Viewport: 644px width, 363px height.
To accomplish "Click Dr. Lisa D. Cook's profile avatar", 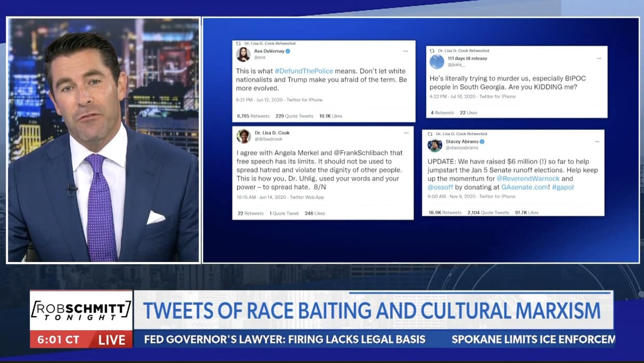I will pyautogui.click(x=244, y=136).
